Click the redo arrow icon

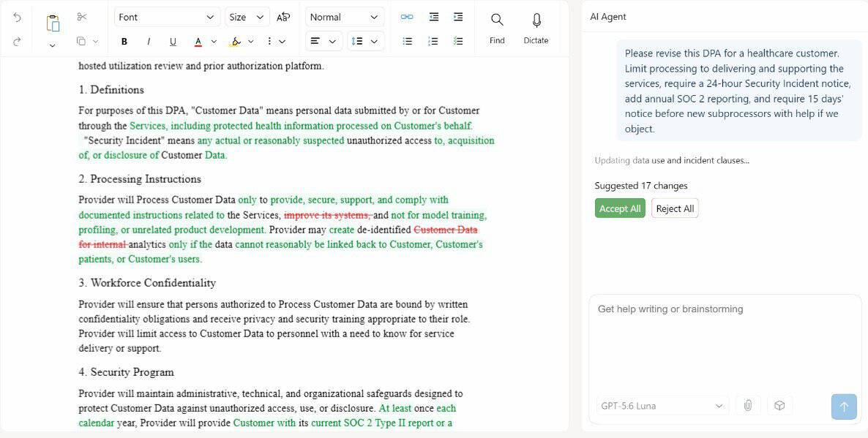pyautogui.click(x=17, y=42)
